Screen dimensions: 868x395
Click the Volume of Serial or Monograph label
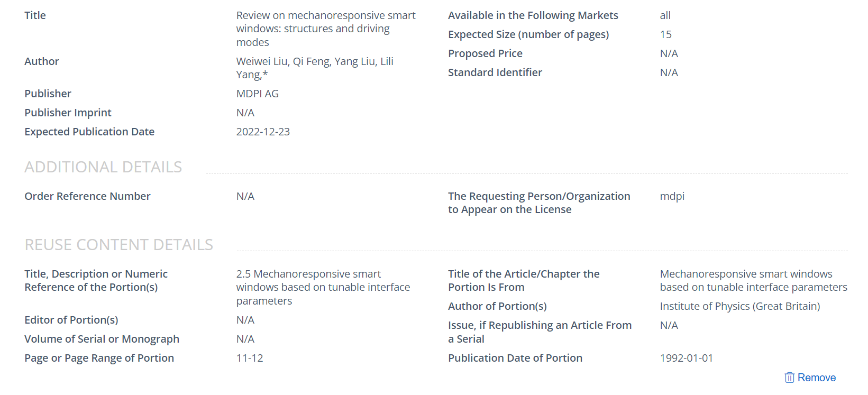click(x=102, y=339)
